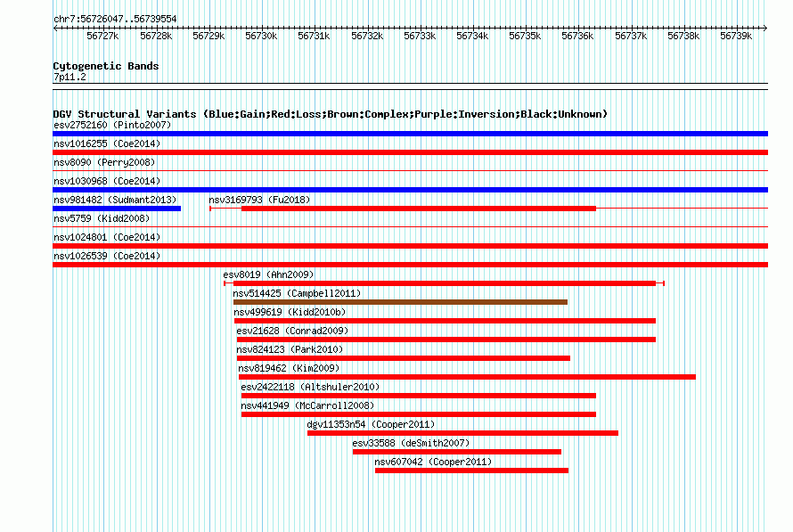Select the 7p11.2 band label
The height and width of the screenshot is (532, 793).
(x=69, y=77)
